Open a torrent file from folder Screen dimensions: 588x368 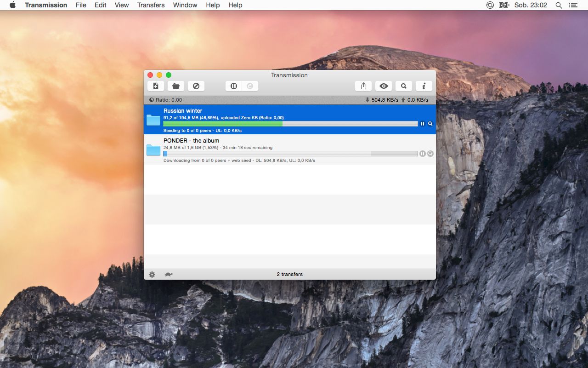pos(176,86)
